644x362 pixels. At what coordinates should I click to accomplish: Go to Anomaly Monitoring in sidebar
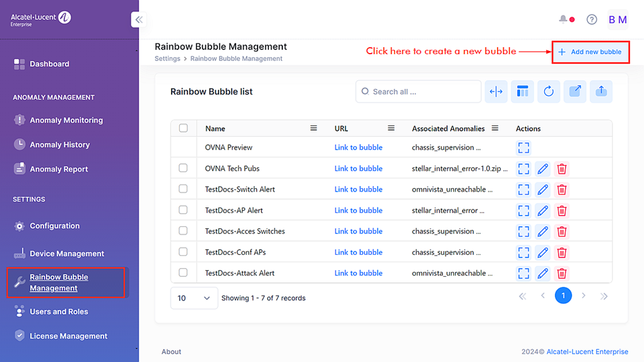pyautogui.click(x=66, y=120)
